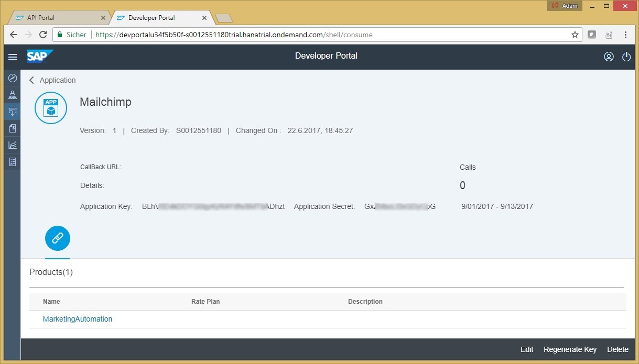Switch to the API Portal browser tab
The width and height of the screenshot is (639, 364).
point(58,17)
